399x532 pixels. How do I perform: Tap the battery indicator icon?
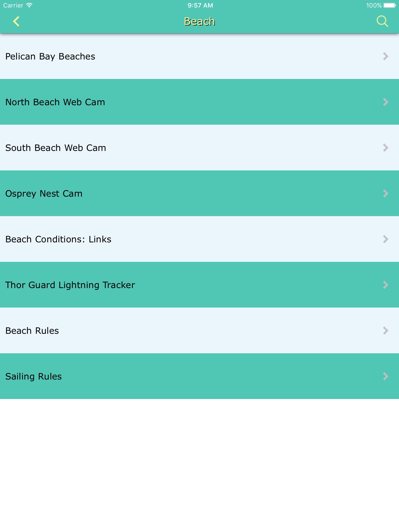coord(390,5)
